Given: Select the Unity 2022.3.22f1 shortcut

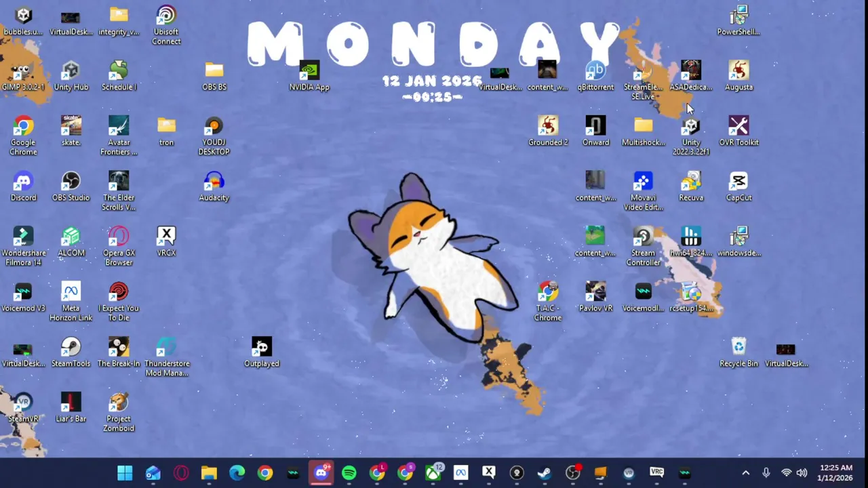Looking at the screenshot, I should tap(691, 136).
